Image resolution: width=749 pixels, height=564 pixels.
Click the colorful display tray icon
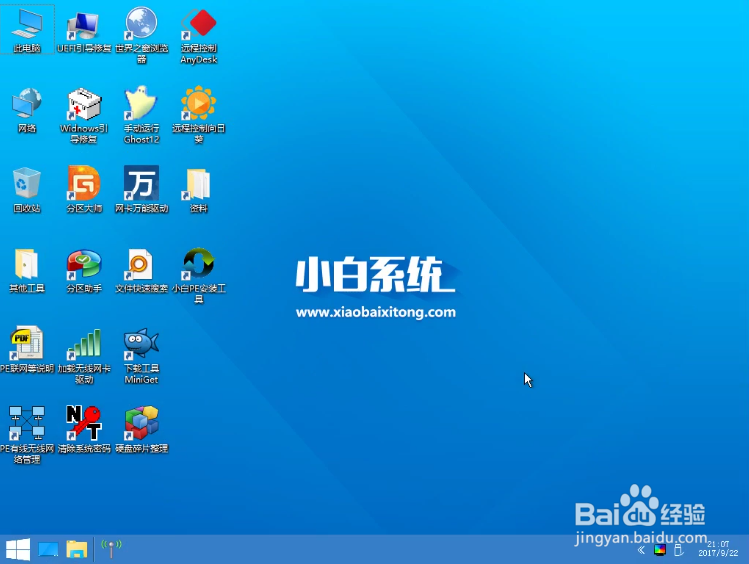pos(660,550)
